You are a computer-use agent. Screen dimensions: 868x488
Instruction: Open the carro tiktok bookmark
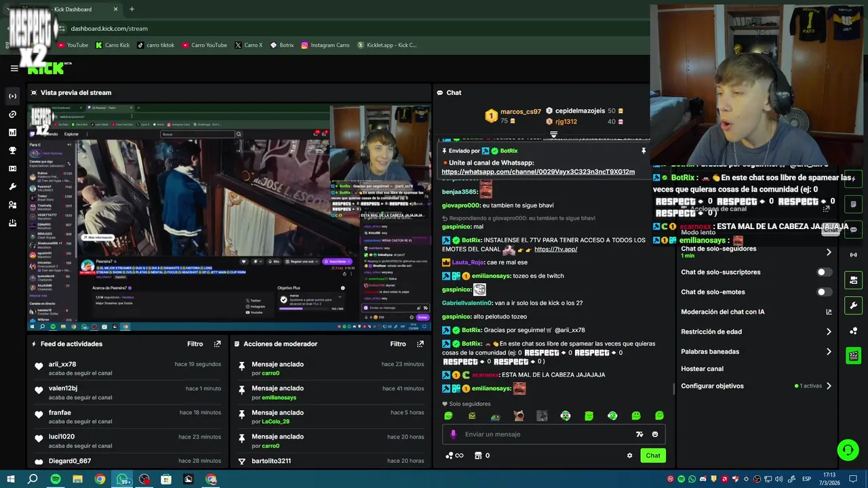[155, 45]
